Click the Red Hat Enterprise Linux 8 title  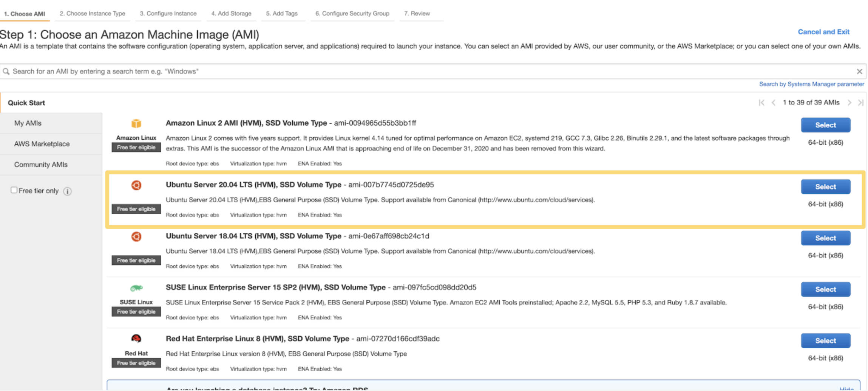(x=257, y=339)
